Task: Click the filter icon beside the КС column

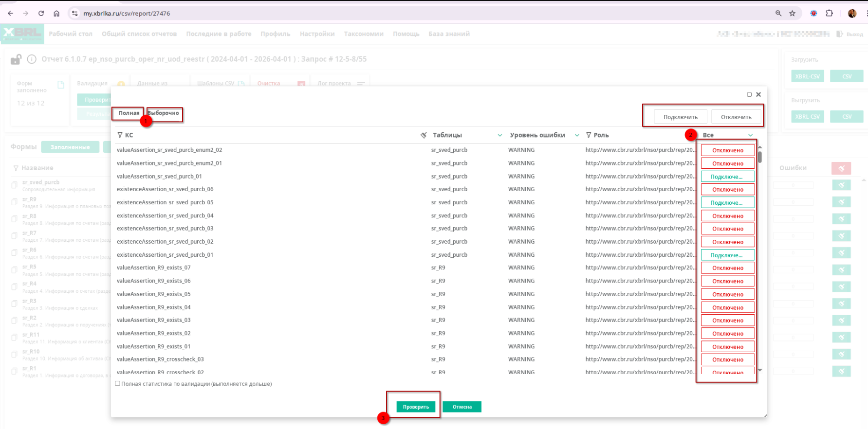Action: coord(120,135)
